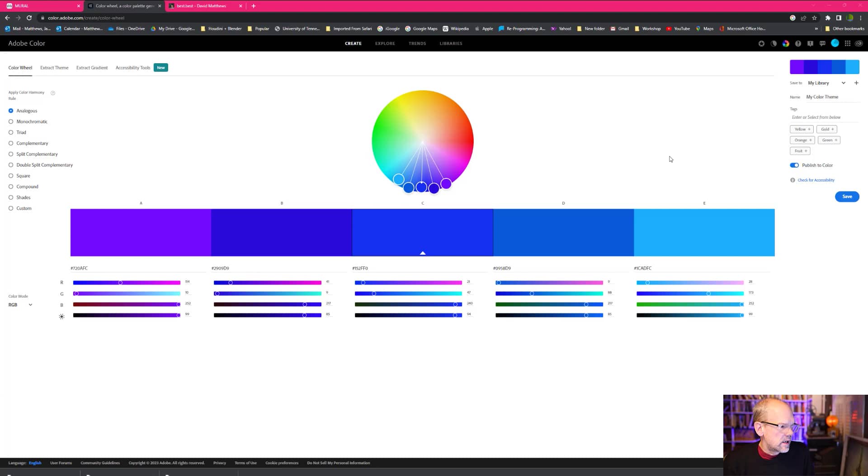Screen dimensions: 868x476
Task: Click the Save button
Action: 847,196
